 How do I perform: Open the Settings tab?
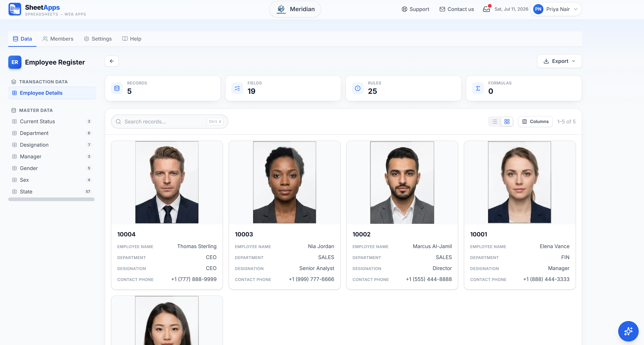[98, 39]
